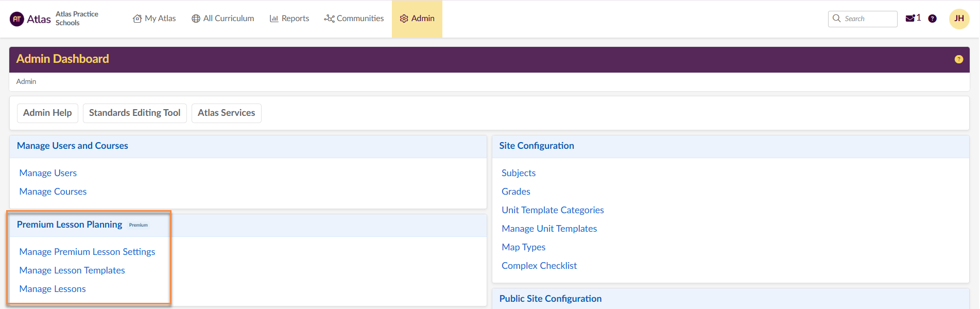Click the Premium badge next to Premium Lesson Planning
The height and width of the screenshot is (309, 980).
point(139,225)
